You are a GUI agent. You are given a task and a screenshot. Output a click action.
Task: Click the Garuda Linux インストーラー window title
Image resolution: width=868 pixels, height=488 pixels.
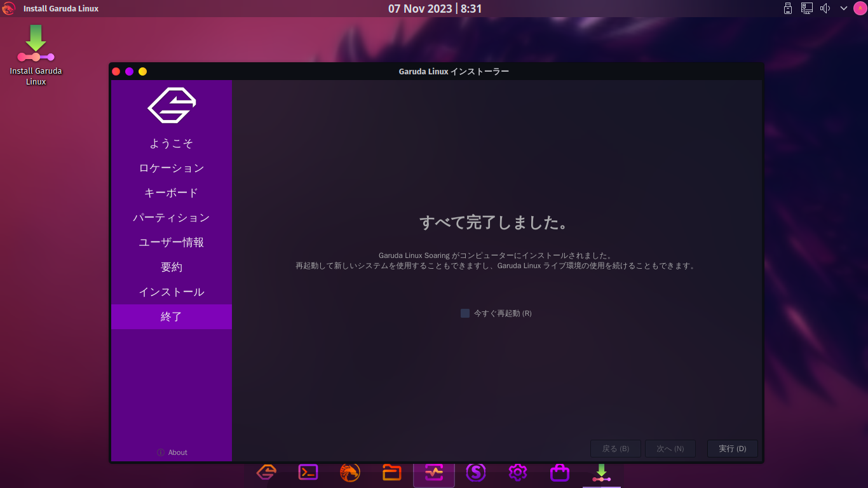click(454, 71)
